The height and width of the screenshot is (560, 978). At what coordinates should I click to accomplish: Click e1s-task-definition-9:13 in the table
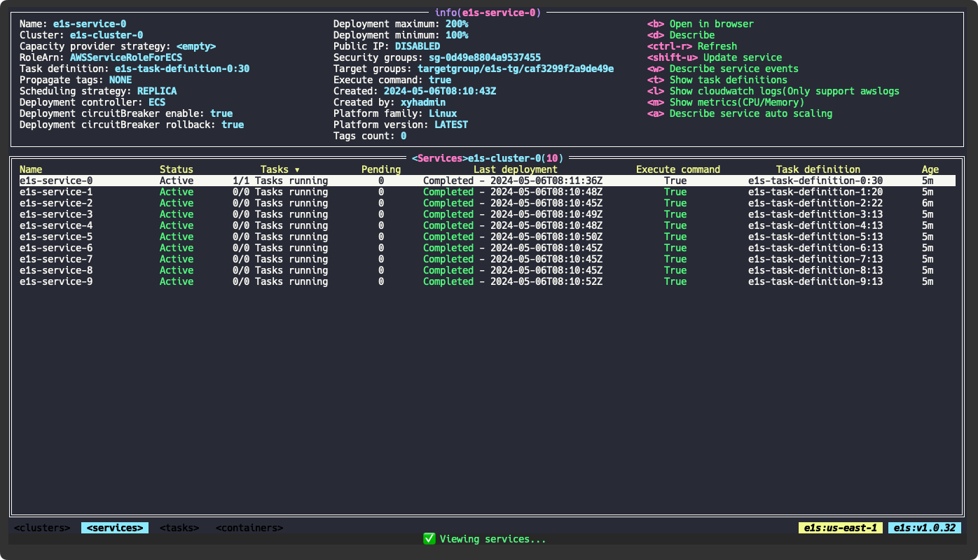coord(815,281)
